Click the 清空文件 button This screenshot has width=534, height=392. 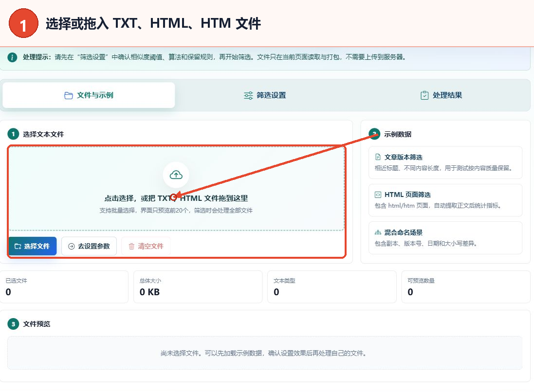[x=146, y=246]
